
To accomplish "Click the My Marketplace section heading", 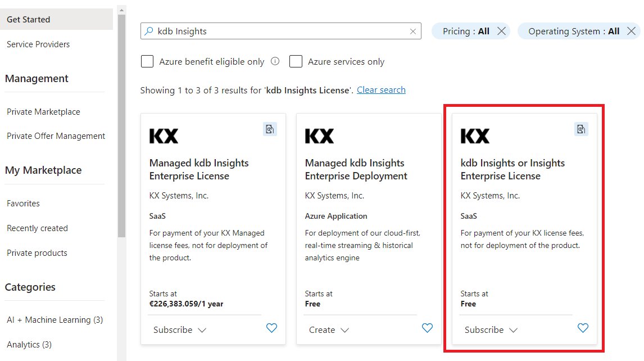I will 43,170.
